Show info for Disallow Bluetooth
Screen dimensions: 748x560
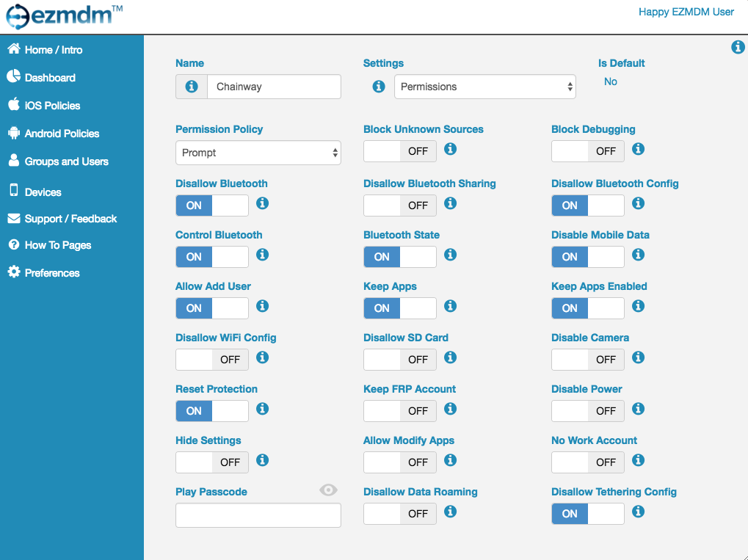[262, 204]
